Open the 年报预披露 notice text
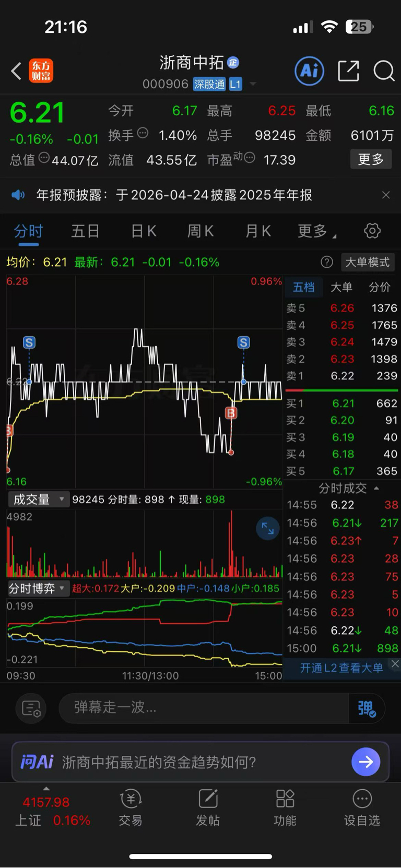 point(174,195)
